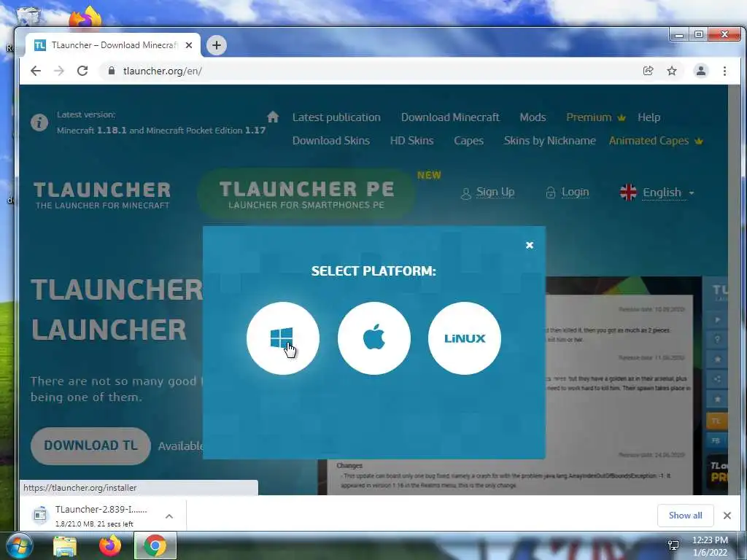Image resolution: width=747 pixels, height=560 pixels.
Task: Open the Chrome profile avatar
Action: (701, 71)
